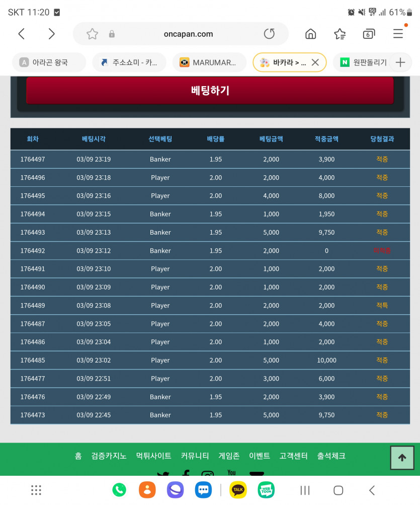Open the 커뮤니티 footer link

click(195, 456)
